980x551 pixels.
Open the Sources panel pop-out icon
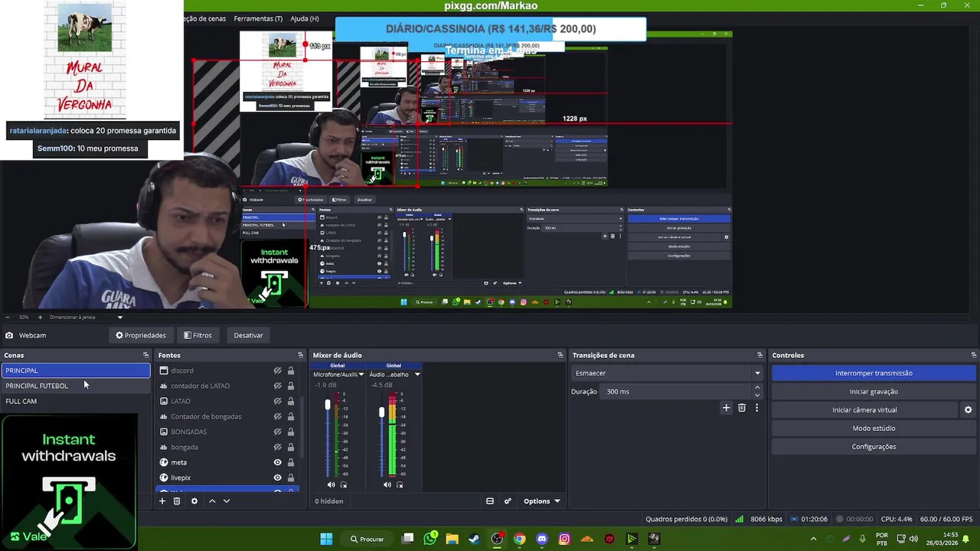(x=300, y=355)
